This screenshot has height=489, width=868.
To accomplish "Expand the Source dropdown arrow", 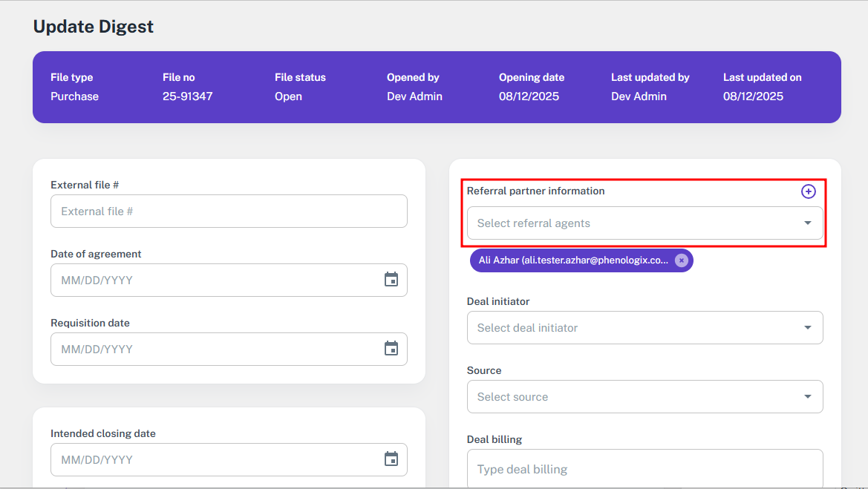I will pos(807,397).
